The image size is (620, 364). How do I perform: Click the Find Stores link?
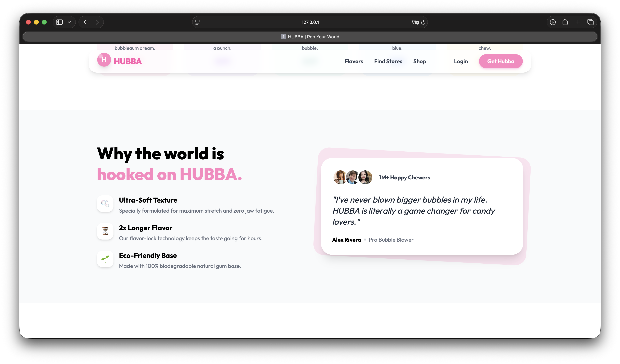tap(388, 61)
